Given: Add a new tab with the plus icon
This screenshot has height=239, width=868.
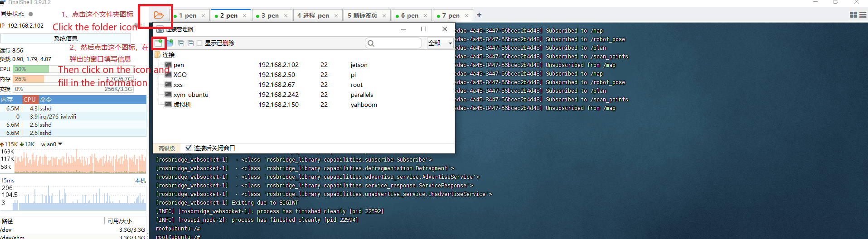Looking at the screenshot, I should click(479, 15).
